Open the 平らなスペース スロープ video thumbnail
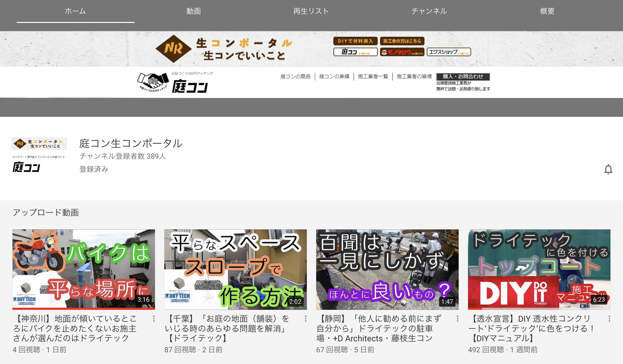Screen dimensions: 623x364 tap(235, 269)
